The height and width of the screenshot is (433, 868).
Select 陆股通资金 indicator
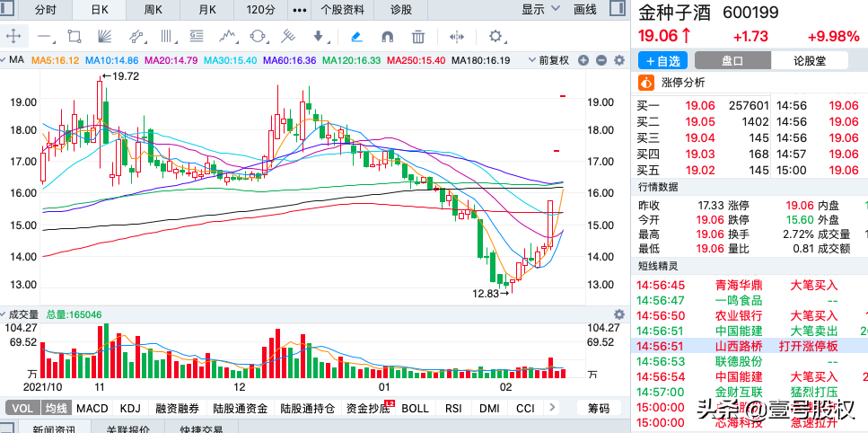[241, 409]
